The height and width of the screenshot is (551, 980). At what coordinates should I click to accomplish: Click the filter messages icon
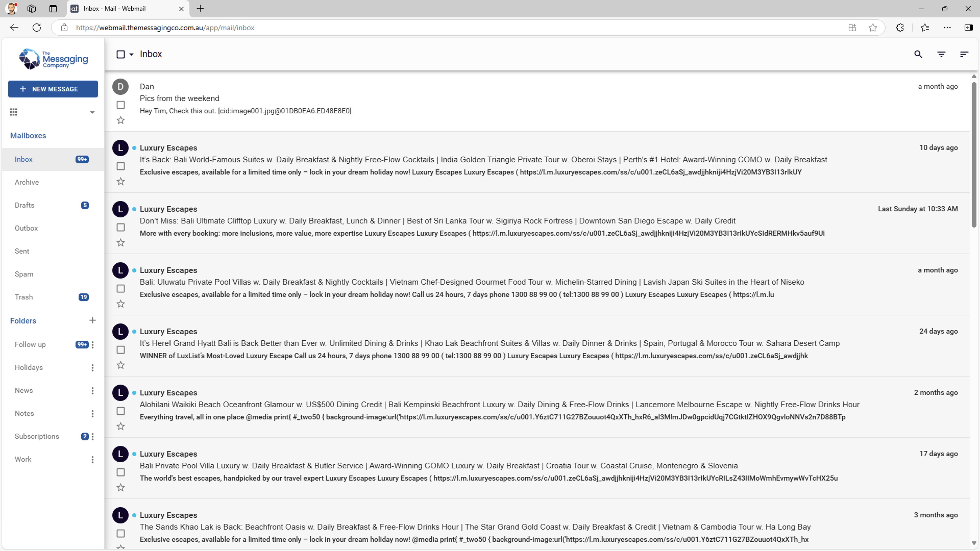tap(941, 54)
